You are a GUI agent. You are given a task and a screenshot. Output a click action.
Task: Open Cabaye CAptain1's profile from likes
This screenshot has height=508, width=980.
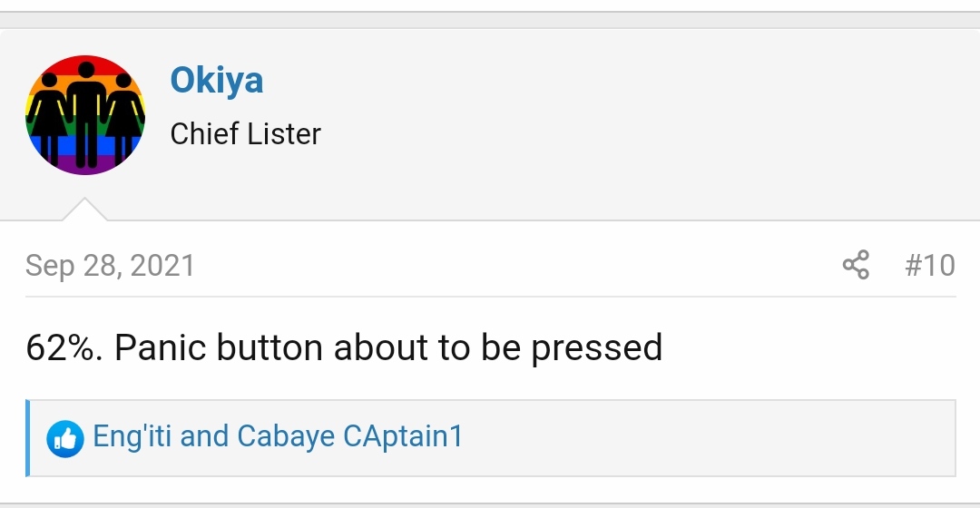coord(350,436)
